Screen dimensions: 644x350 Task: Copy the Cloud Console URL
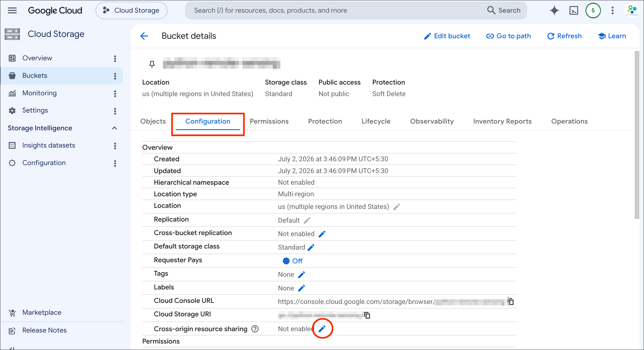pos(511,301)
